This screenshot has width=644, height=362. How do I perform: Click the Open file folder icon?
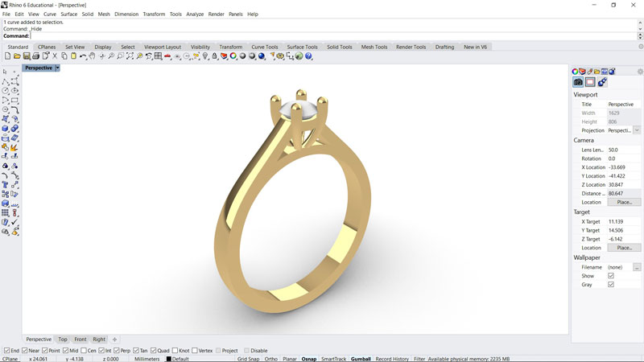[17, 56]
